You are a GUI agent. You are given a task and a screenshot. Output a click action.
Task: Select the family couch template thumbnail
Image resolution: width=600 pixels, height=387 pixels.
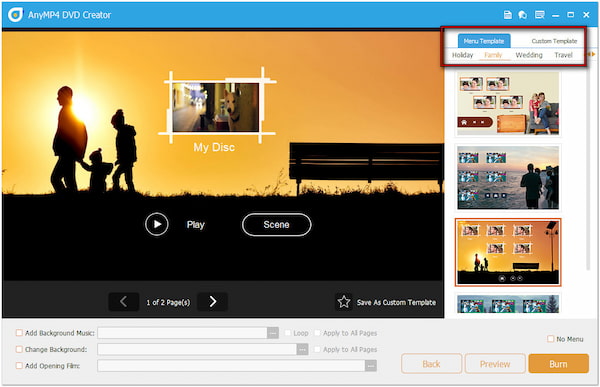coord(508,104)
